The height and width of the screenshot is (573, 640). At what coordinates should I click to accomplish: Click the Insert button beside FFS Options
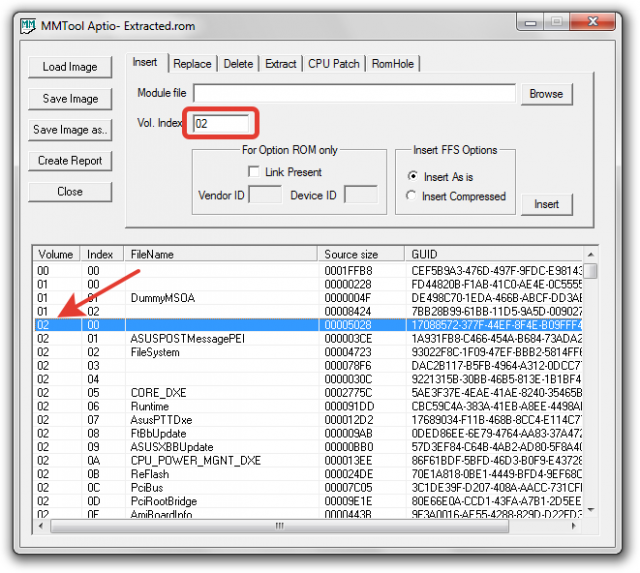pyautogui.click(x=547, y=204)
